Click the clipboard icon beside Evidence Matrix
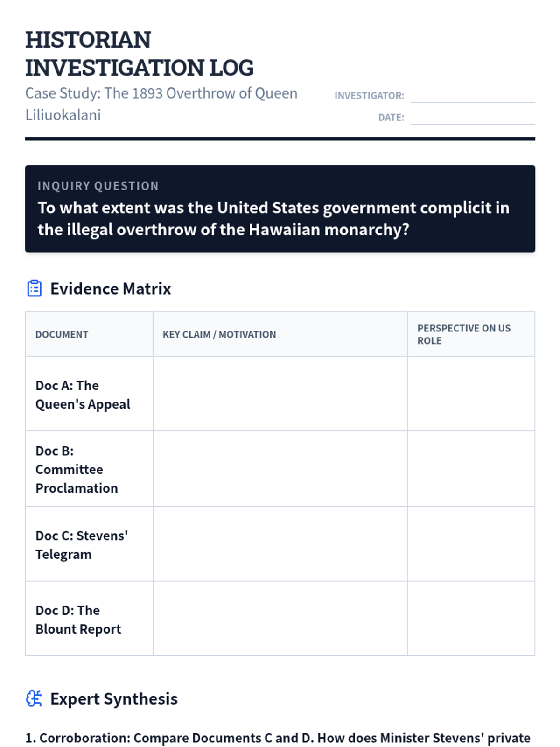 click(x=34, y=289)
